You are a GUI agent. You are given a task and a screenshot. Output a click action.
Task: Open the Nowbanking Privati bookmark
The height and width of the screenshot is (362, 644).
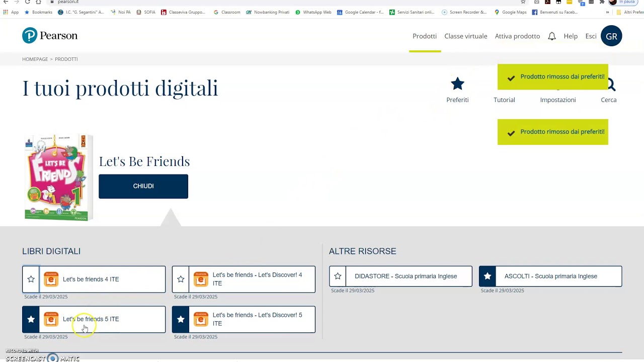click(268, 12)
